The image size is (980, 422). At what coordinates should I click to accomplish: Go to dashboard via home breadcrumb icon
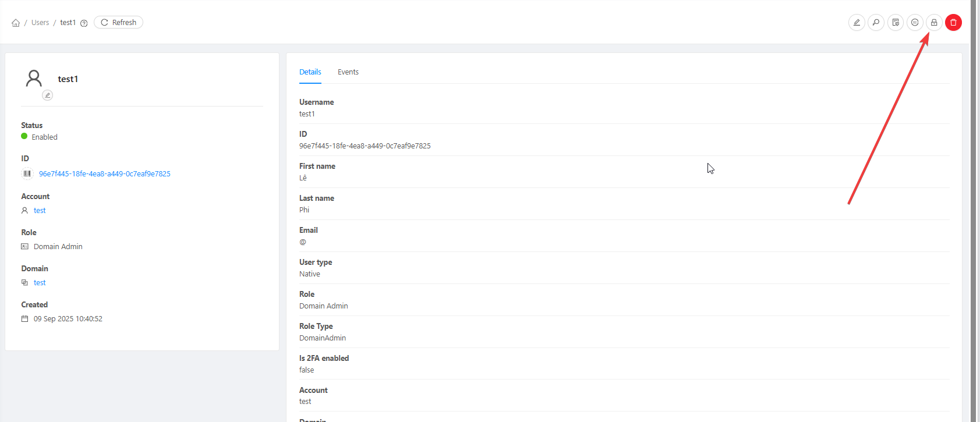point(16,23)
